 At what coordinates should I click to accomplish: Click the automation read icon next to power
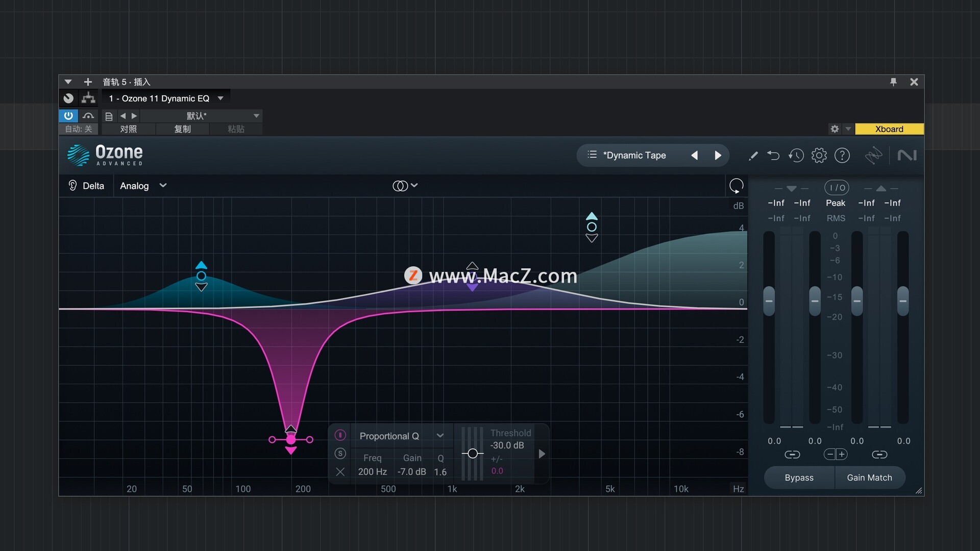point(88,116)
